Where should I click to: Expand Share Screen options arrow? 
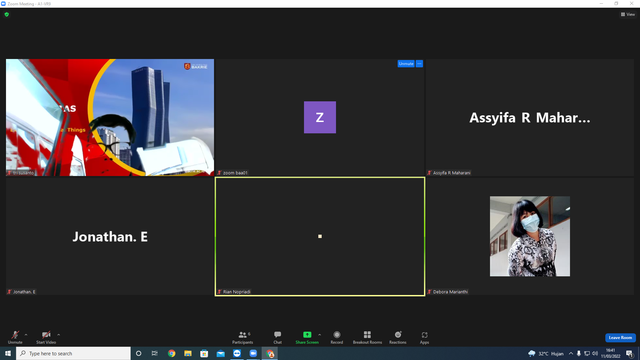click(x=320, y=335)
